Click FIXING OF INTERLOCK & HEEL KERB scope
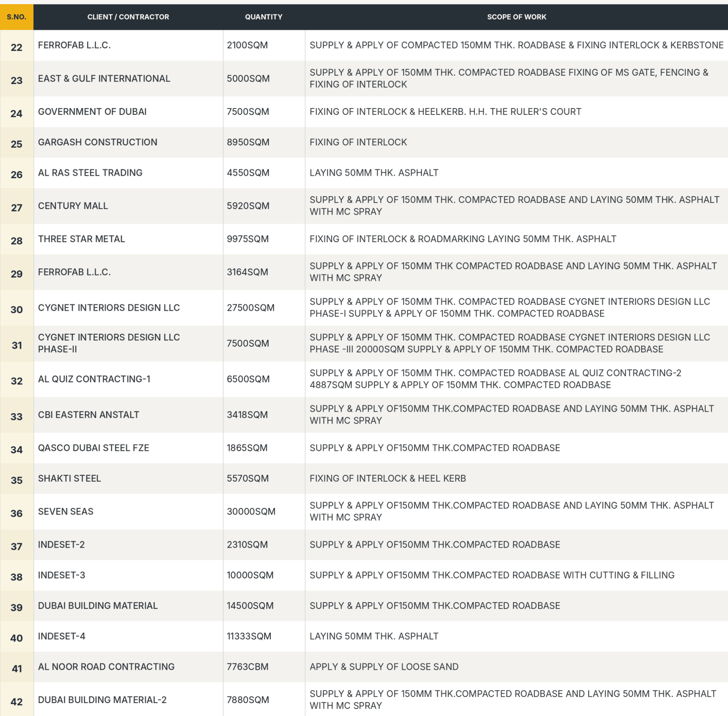 tap(388, 479)
